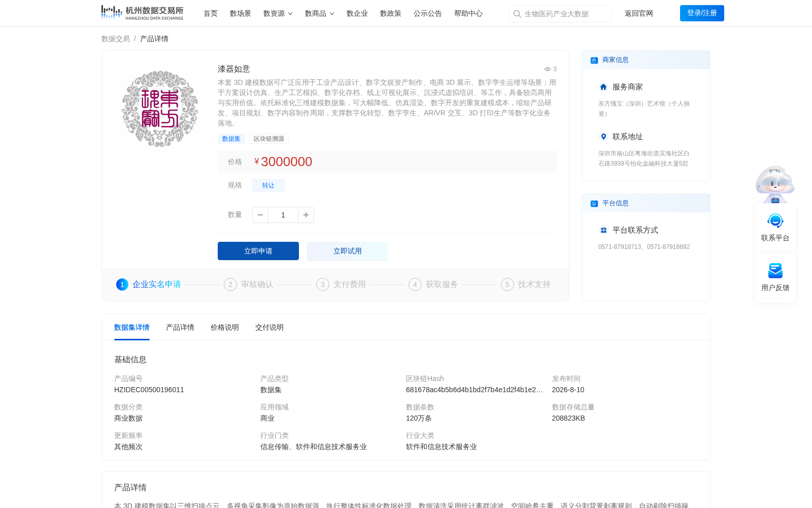Click the price ¥3000000
This screenshot has width=812, height=508.
point(283,162)
